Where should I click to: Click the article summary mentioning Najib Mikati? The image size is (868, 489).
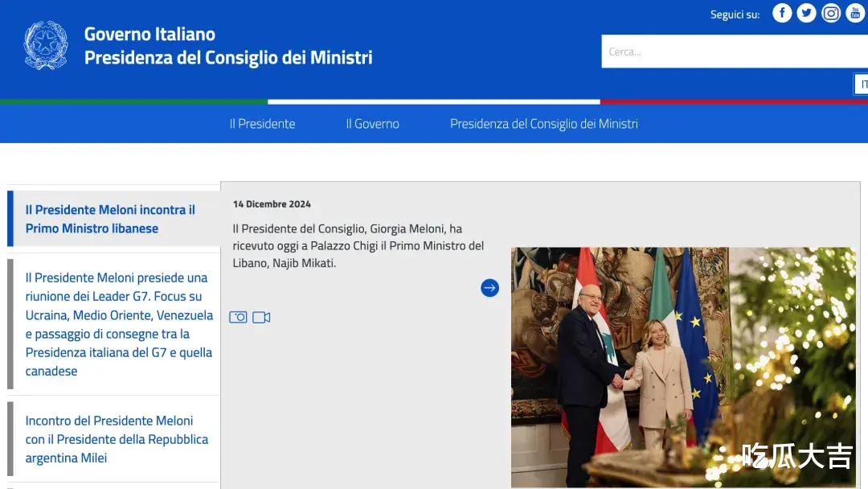point(358,245)
